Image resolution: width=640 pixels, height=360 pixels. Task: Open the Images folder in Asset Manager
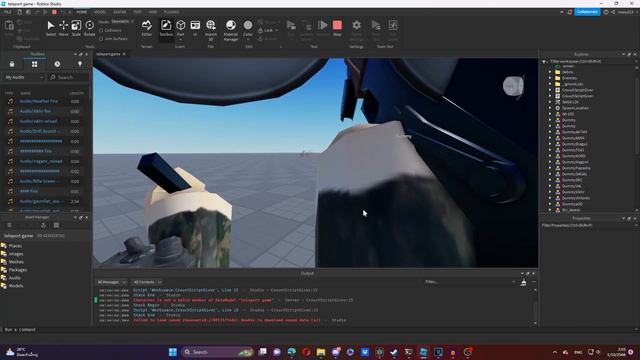coord(16,254)
